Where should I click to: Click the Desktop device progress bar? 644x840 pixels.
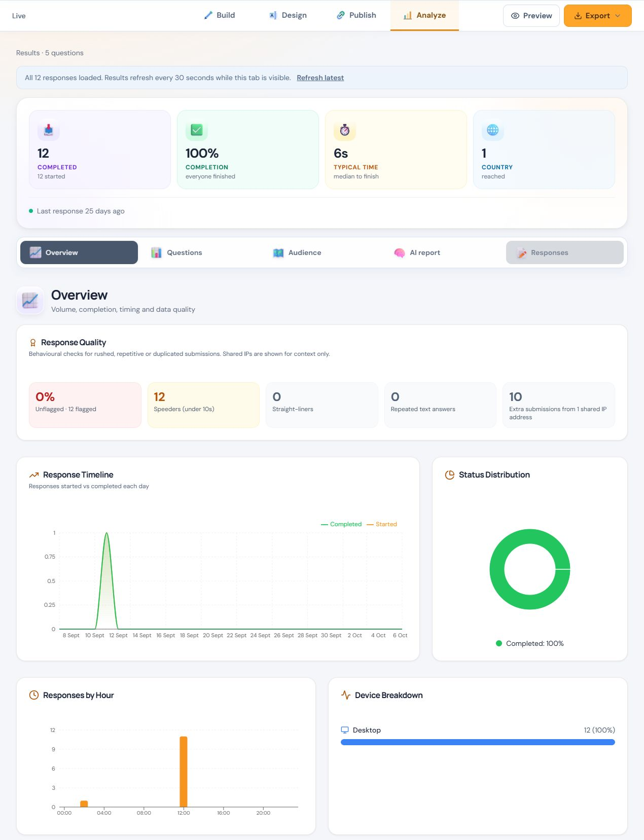pos(478,742)
